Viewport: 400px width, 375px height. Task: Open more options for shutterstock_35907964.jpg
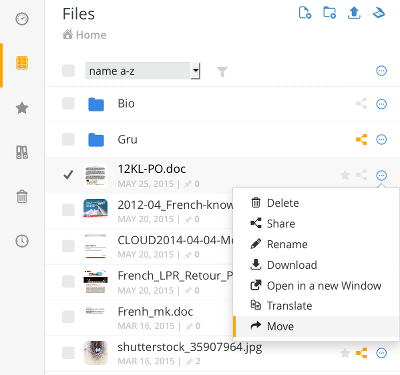(x=381, y=353)
